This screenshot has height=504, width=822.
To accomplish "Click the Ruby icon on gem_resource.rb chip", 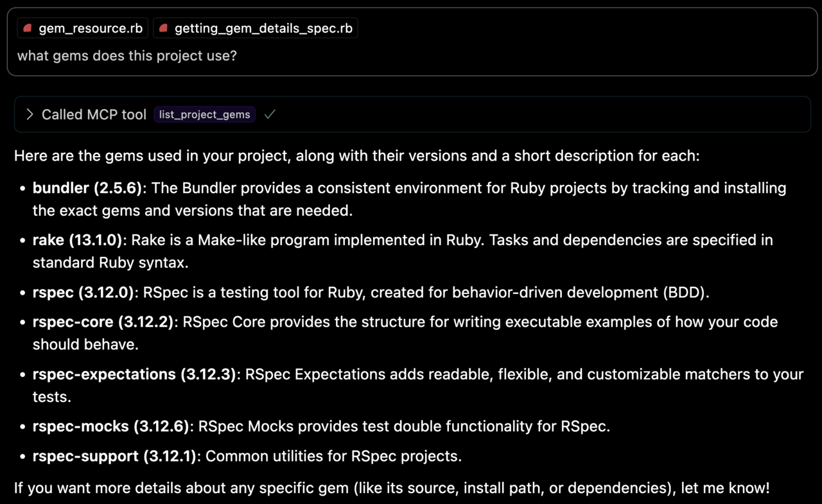I will point(27,28).
